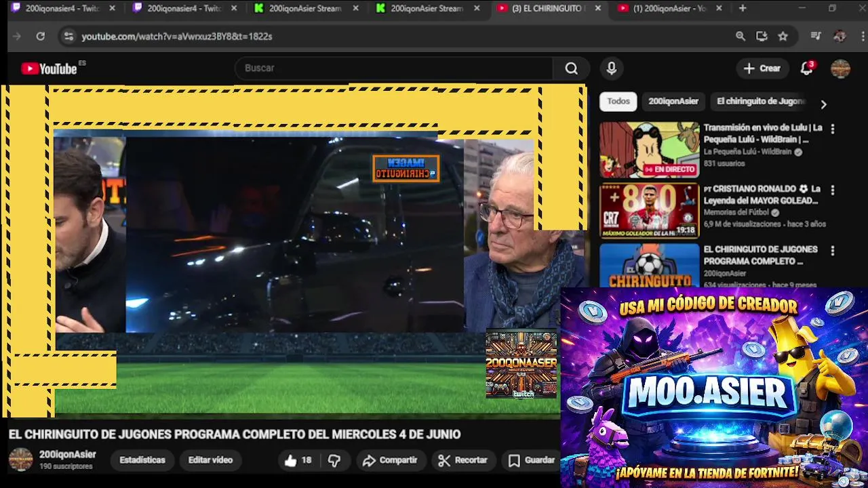Open options menu for Cristiano Ronaldo video

[833, 190]
